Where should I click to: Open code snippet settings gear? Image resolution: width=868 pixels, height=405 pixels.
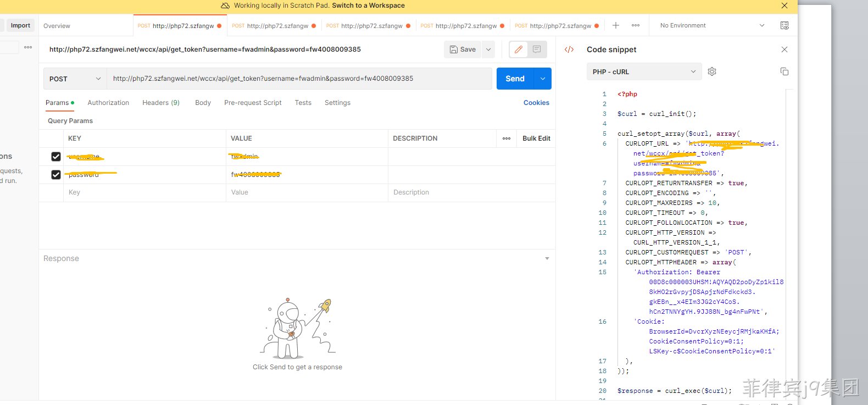(x=712, y=71)
